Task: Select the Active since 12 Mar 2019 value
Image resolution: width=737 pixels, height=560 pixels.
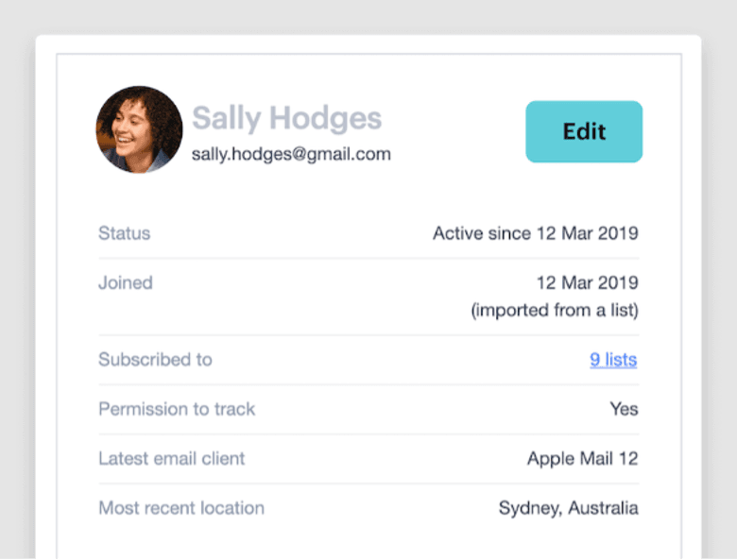Action: pos(535,233)
